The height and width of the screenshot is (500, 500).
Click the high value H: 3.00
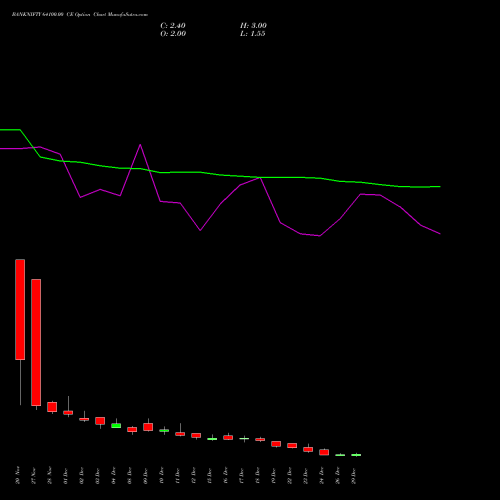[253, 26]
